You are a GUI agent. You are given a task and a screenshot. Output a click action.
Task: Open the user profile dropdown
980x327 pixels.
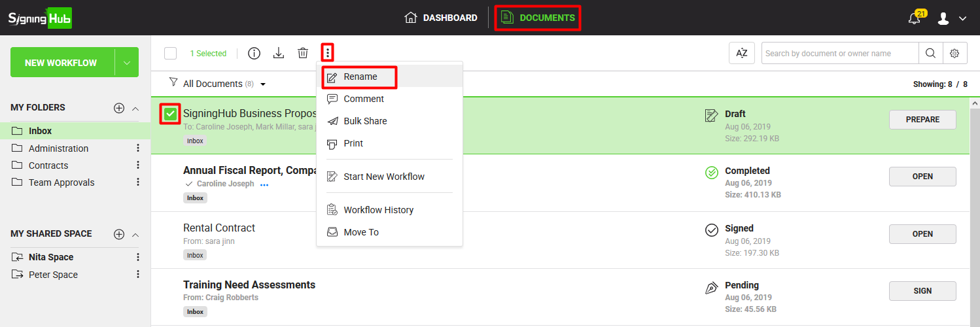952,18
